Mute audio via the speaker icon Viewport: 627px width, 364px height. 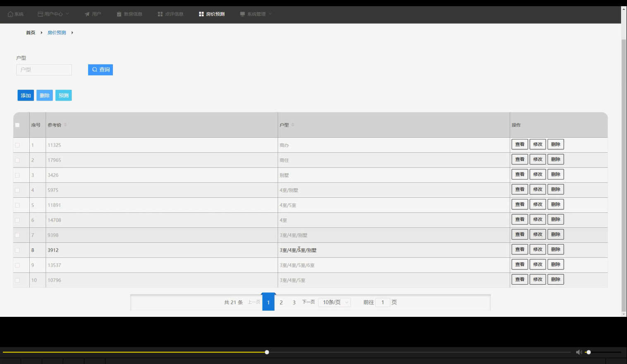pos(579,352)
